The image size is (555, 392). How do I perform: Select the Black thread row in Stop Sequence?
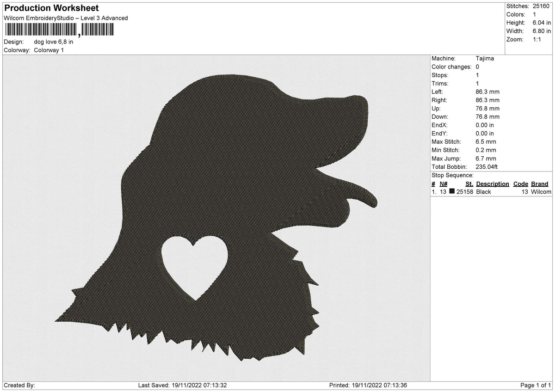coord(491,191)
